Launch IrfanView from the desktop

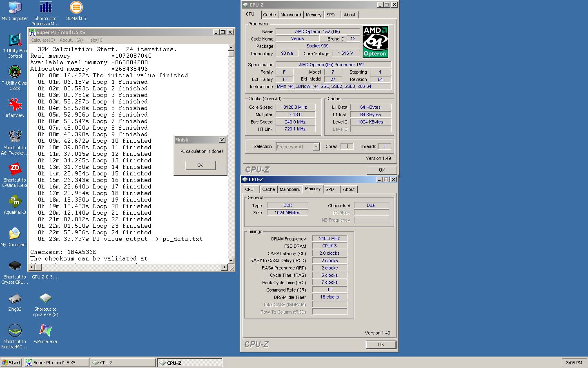15,108
